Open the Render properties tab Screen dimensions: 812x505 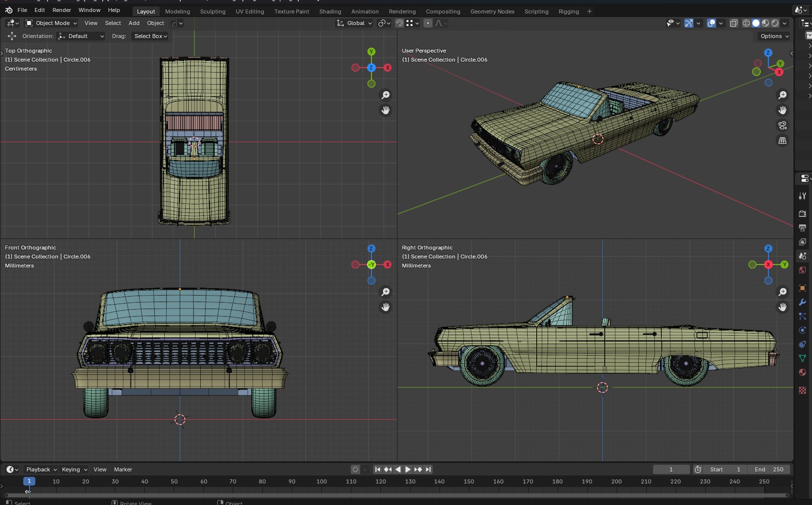[802, 213]
